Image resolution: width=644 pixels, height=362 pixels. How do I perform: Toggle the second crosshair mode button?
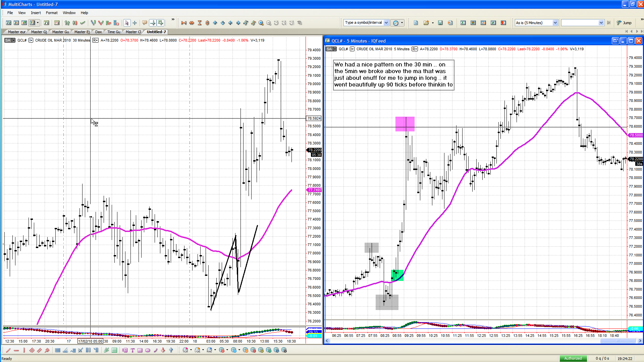click(x=161, y=23)
